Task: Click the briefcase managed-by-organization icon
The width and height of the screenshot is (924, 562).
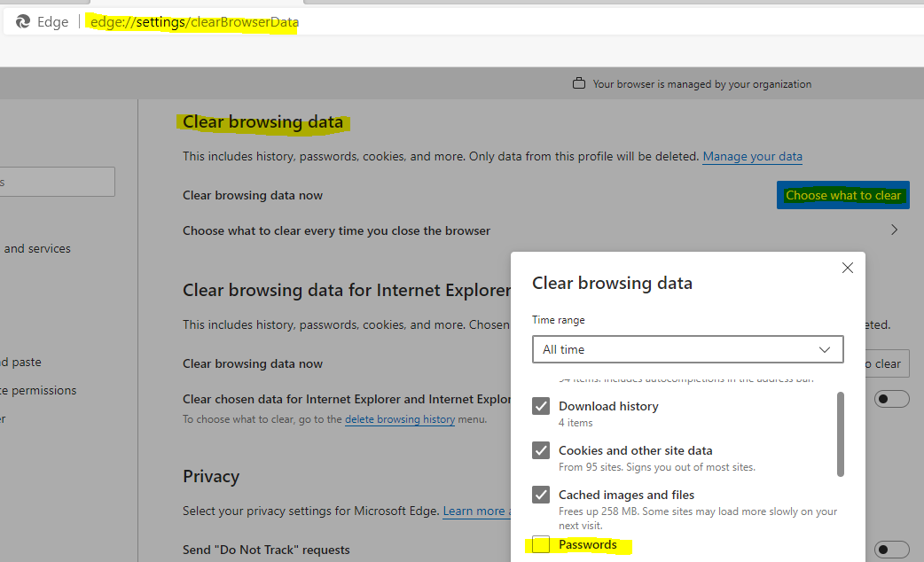Action: [579, 83]
